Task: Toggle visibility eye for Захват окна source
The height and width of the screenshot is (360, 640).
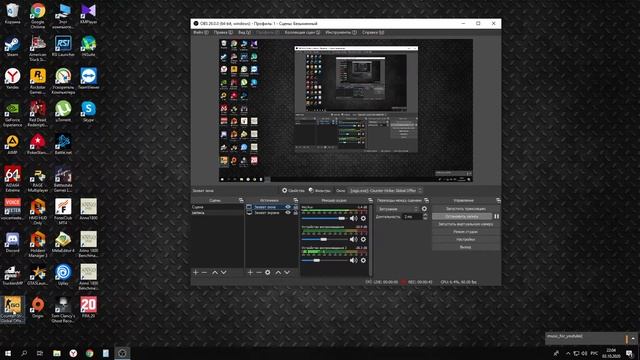Action: click(288, 207)
